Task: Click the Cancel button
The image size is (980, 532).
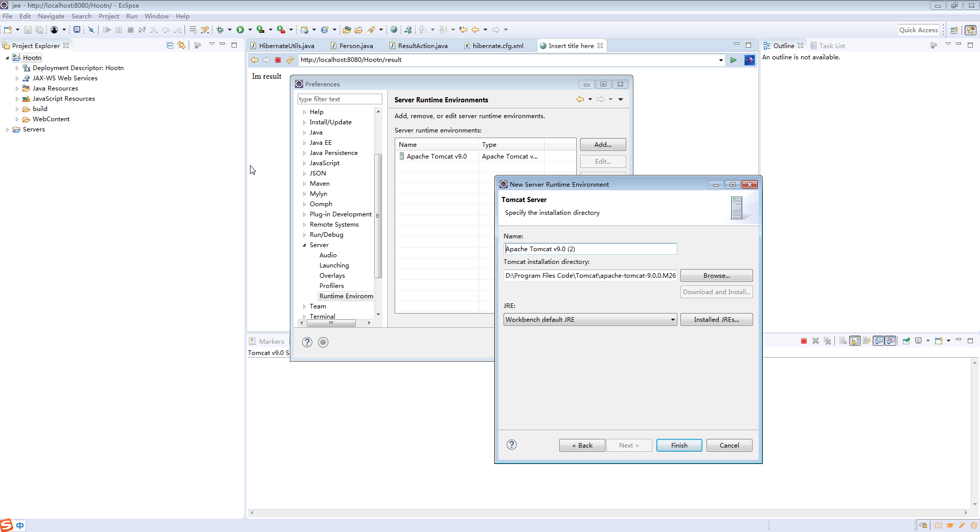Action: 729,445
